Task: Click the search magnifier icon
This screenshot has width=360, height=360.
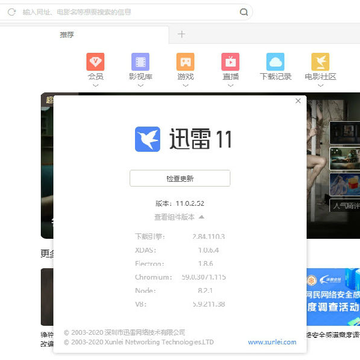Action: tap(244, 12)
